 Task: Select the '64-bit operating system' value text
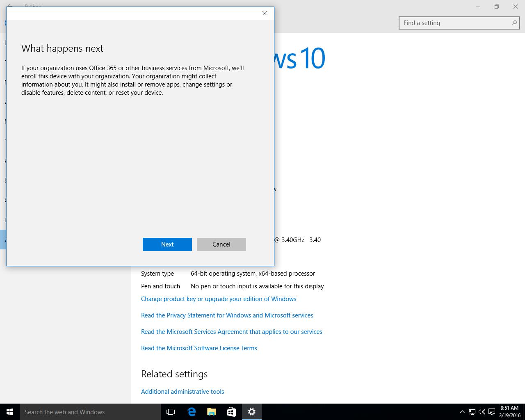pyautogui.click(x=253, y=274)
